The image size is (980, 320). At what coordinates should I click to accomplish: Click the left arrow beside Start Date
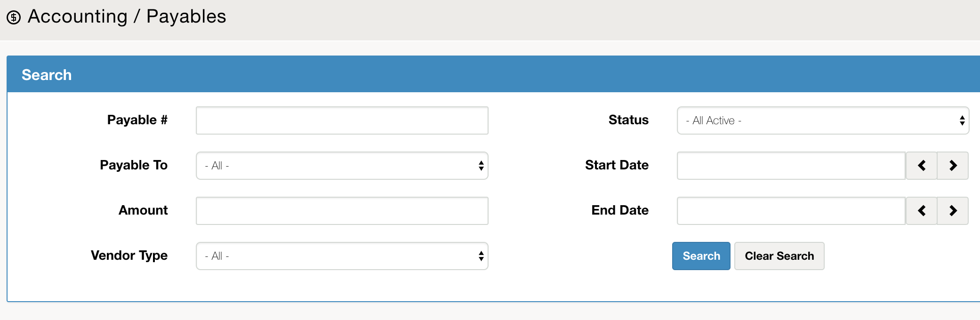[x=921, y=166]
